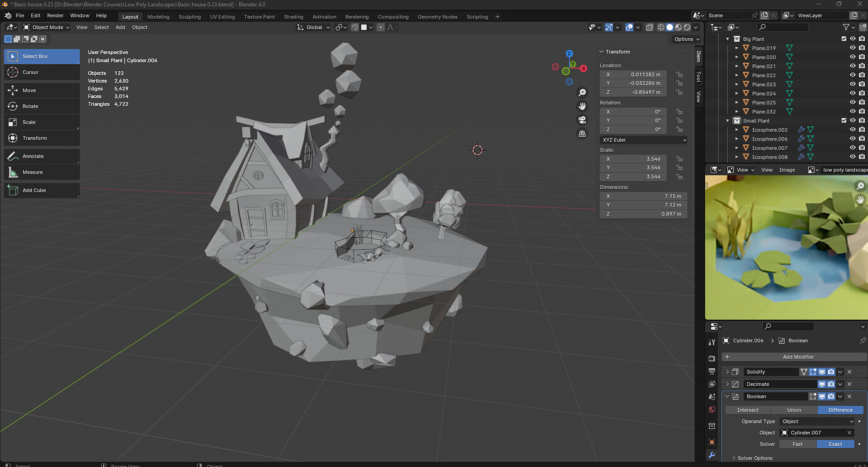Viewport: 868px width, 467px height.
Task: Click the Scale X value field
Action: (633, 159)
